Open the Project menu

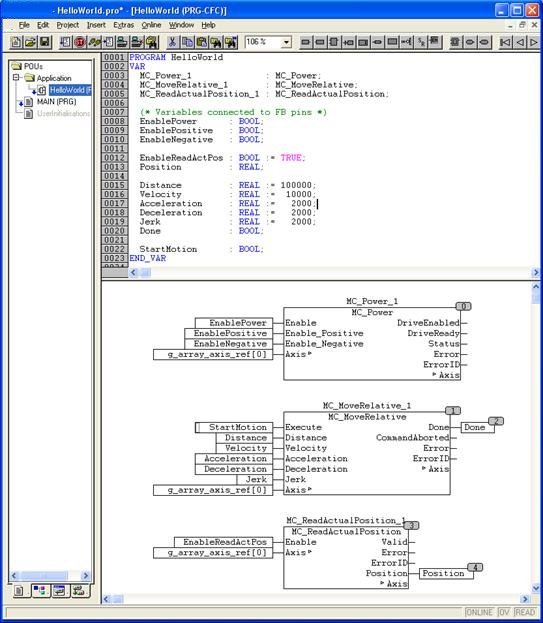pyautogui.click(x=68, y=25)
